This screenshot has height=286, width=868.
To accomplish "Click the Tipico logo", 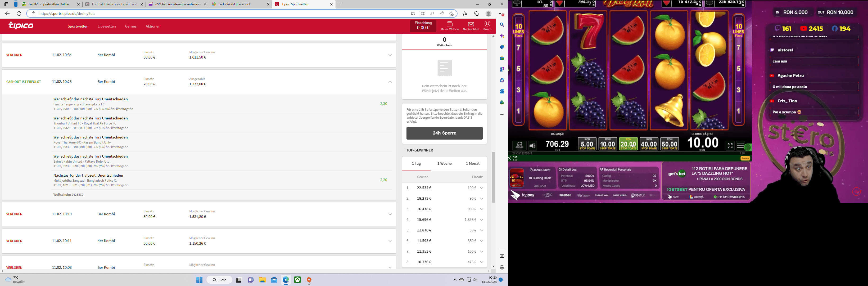I will click(x=21, y=26).
